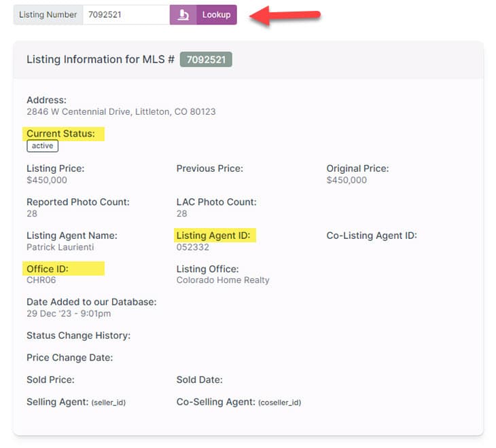Click the Address label
The image size is (496, 448).
point(46,100)
